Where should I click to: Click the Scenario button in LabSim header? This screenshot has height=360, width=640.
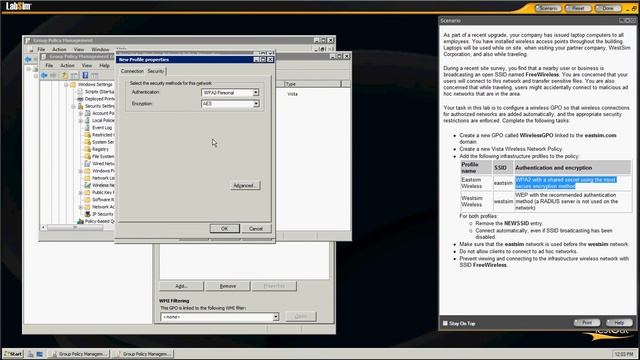tap(548, 8)
